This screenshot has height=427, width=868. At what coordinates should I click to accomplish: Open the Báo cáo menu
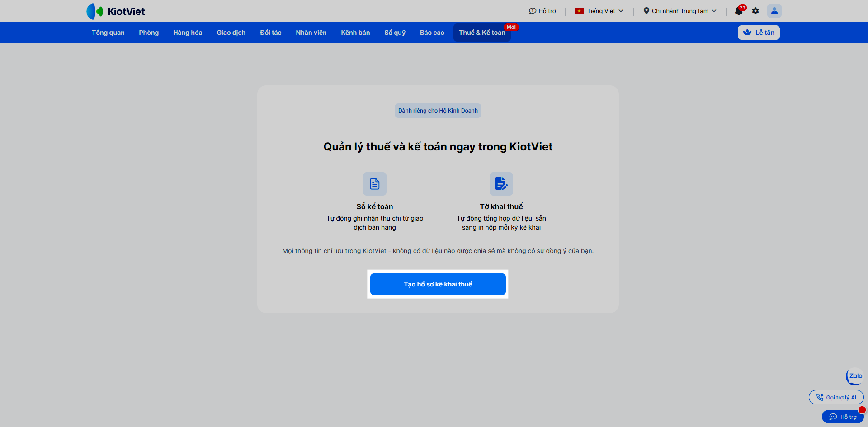432,33
